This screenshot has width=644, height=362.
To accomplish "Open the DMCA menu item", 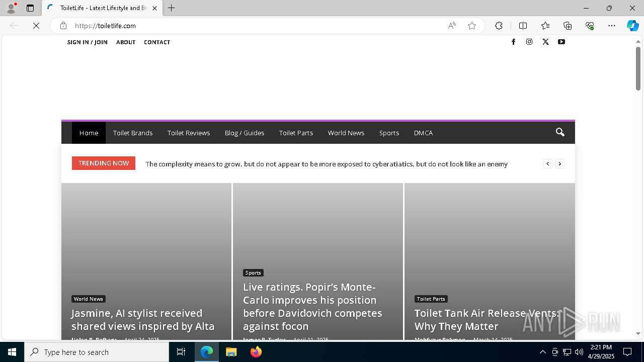I will coord(423,133).
